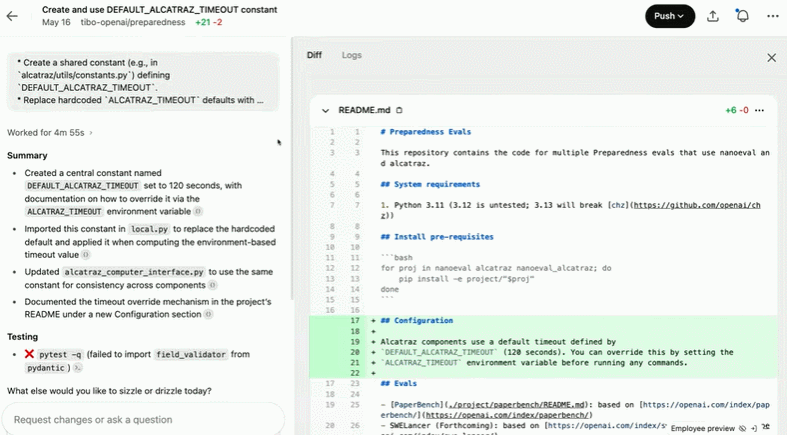The image size is (787, 435).
Task: Click the tibo-openai/preparedness repository label
Action: [133, 22]
